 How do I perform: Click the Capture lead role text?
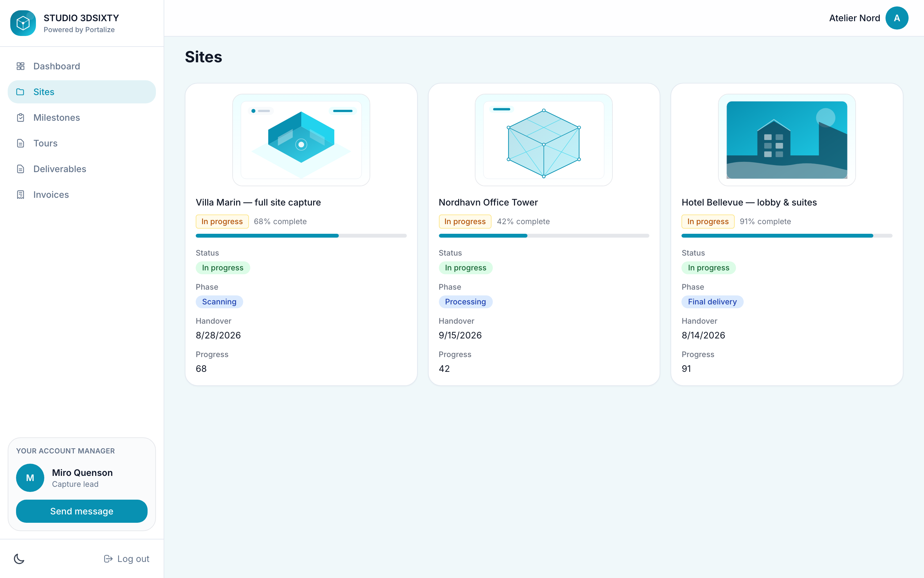coord(75,484)
